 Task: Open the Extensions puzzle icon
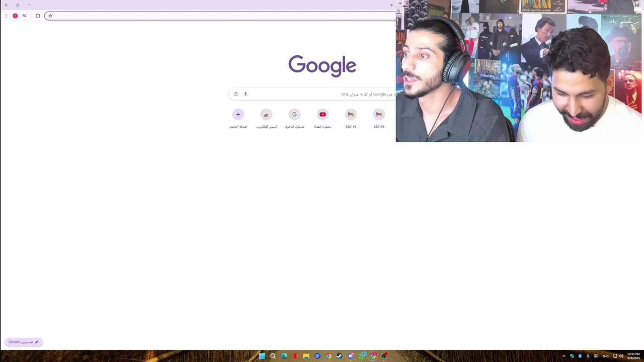38,16
